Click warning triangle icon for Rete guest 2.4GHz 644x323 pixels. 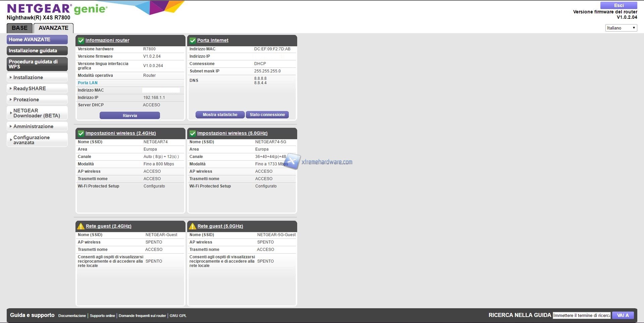(80, 226)
